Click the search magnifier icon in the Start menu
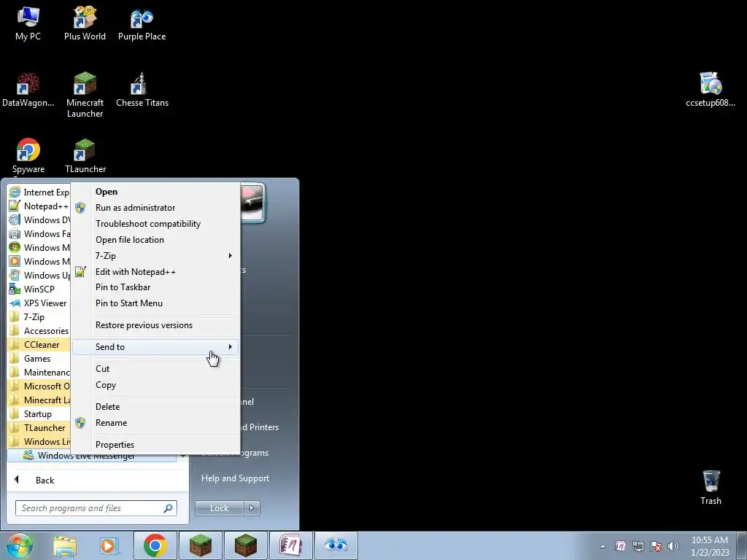 coord(168,508)
